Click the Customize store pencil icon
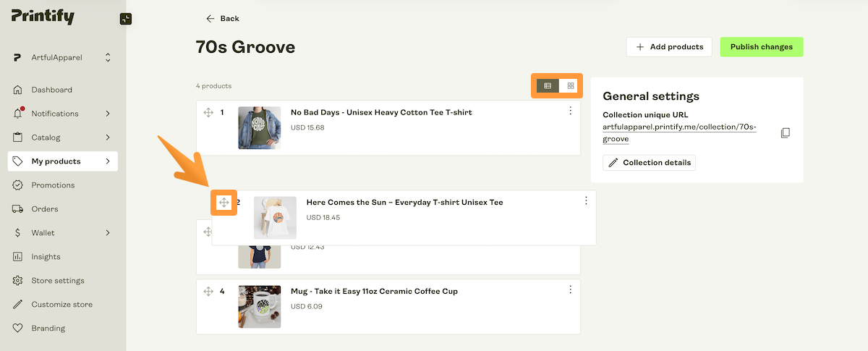Screen dimensions: 868x351 [18, 305]
